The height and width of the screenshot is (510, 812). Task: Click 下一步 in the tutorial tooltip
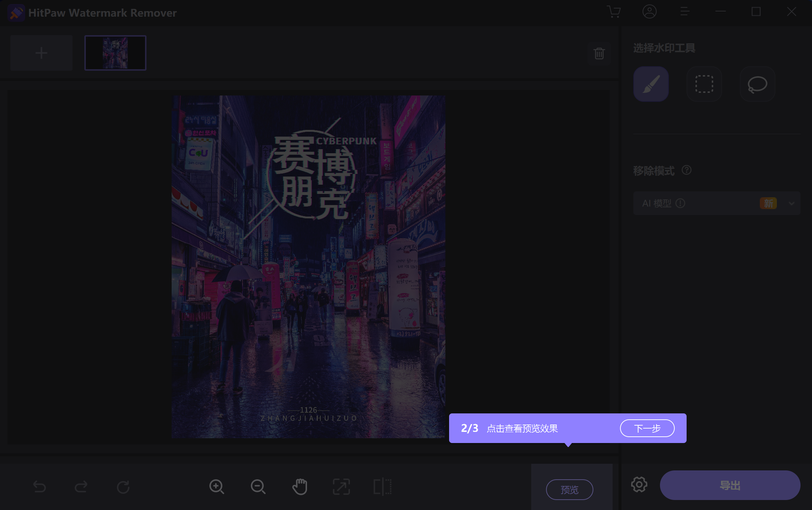click(x=647, y=428)
